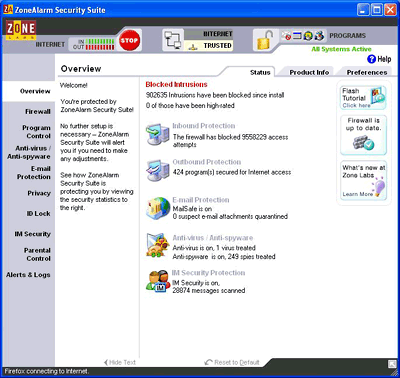
Task: Click the INTERNET zone indicator above TRUSTED
Action: [x=209, y=34]
